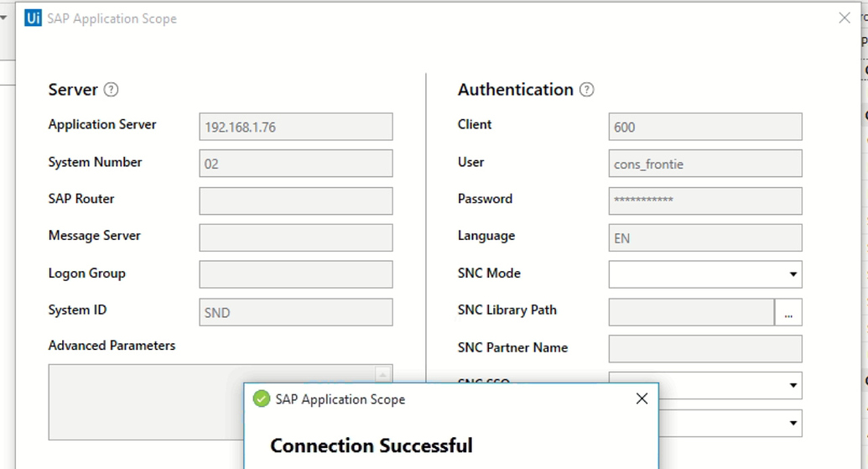The height and width of the screenshot is (469, 868).
Task: Click the green success checkmark icon
Action: 262,399
